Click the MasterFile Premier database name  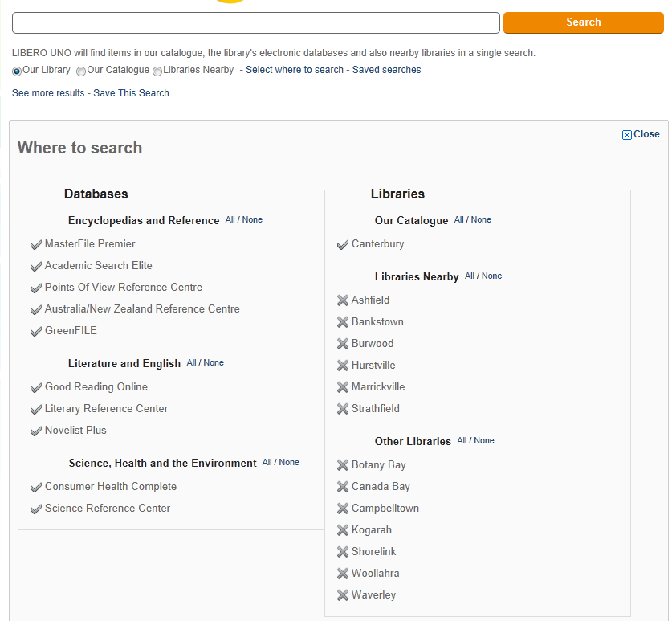click(x=90, y=244)
